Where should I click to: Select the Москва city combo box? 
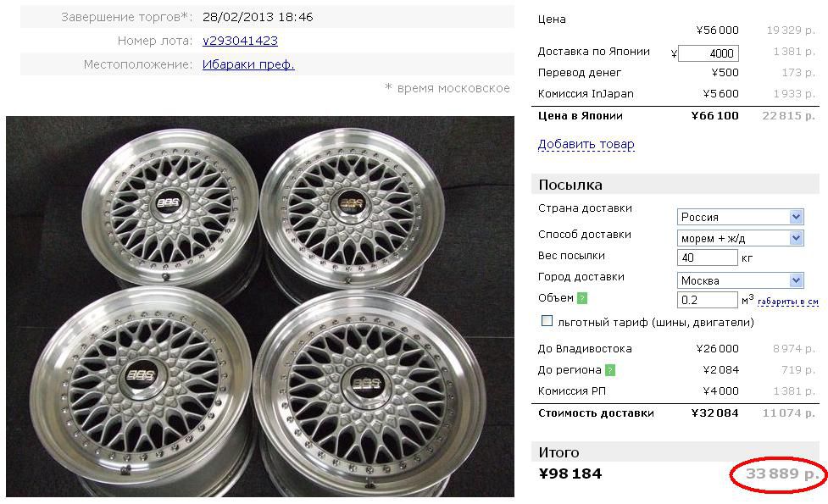(x=741, y=280)
